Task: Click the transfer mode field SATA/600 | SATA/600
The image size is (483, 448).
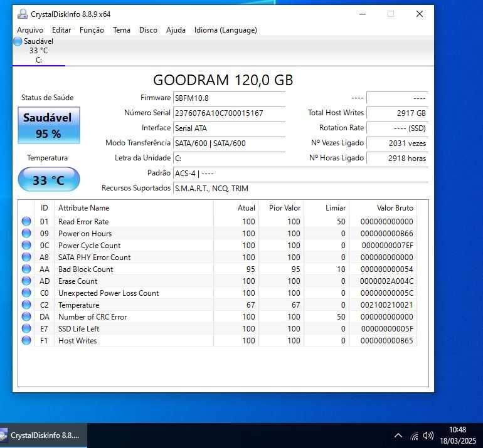Action: (229, 143)
